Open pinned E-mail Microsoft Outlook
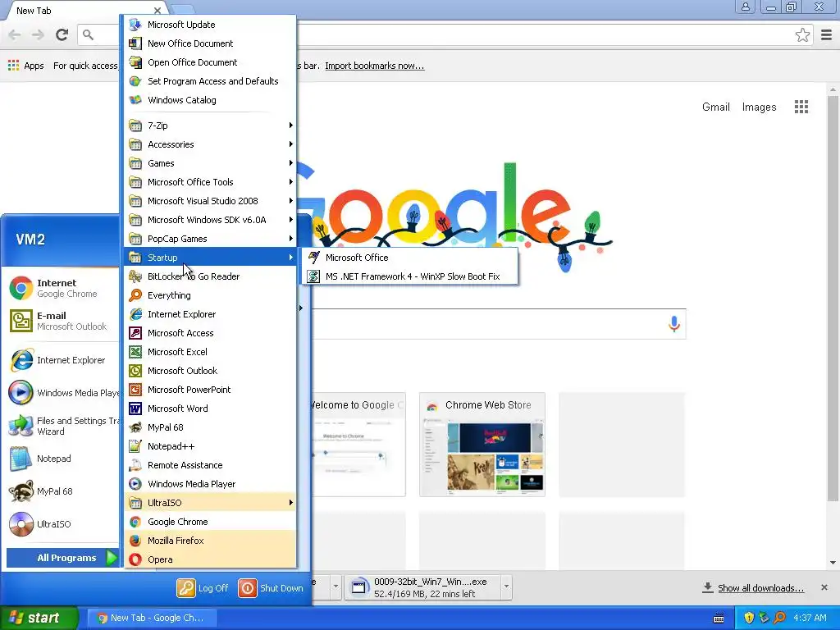Image resolution: width=840 pixels, height=630 pixels. tap(62, 321)
